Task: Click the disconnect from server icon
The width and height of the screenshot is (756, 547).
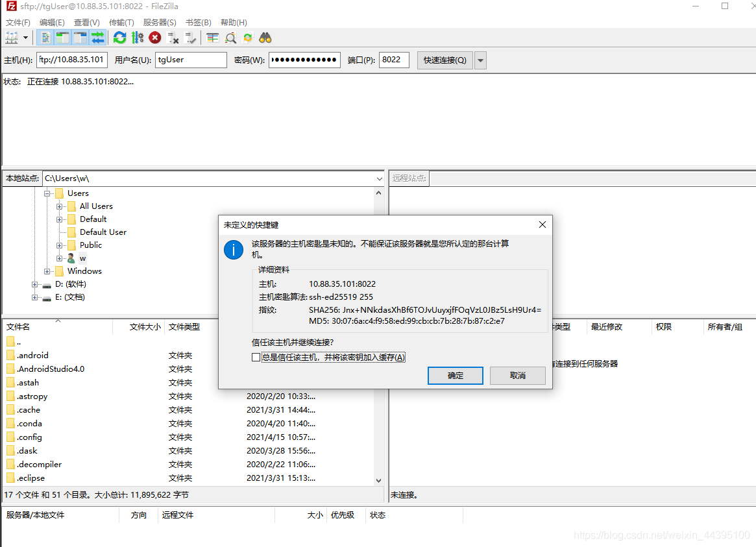Action: (x=173, y=38)
